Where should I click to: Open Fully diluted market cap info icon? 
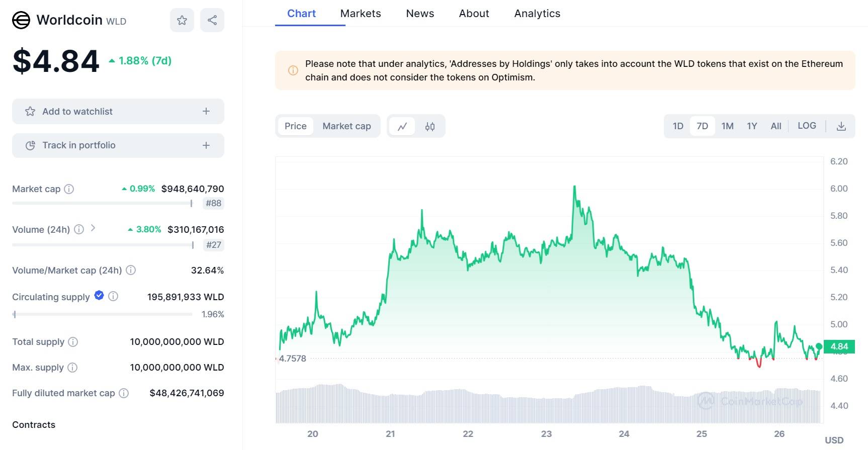124,393
